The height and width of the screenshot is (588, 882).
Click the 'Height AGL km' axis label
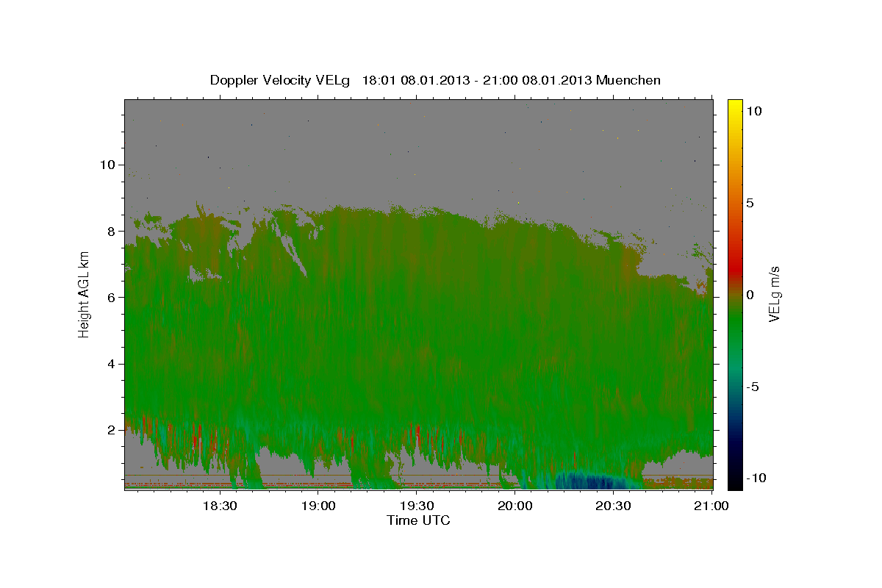coord(84,294)
